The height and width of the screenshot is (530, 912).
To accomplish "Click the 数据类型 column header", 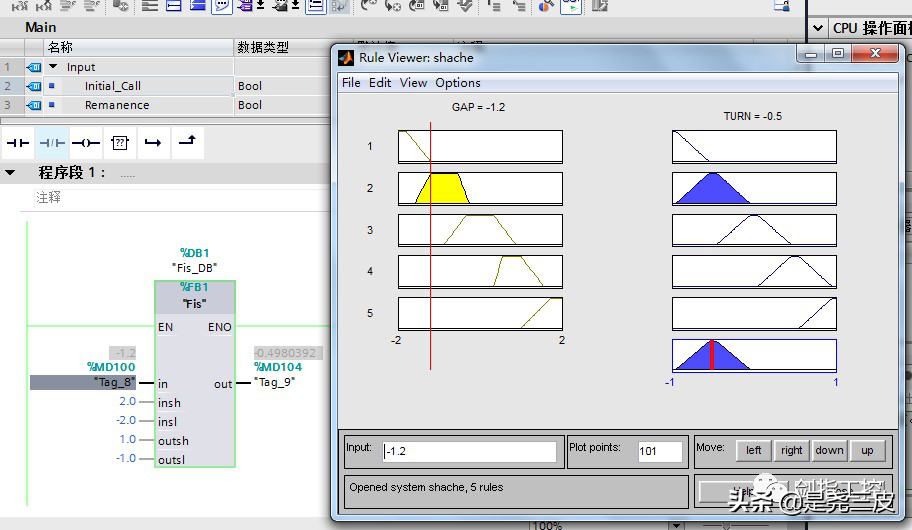I will (x=282, y=47).
